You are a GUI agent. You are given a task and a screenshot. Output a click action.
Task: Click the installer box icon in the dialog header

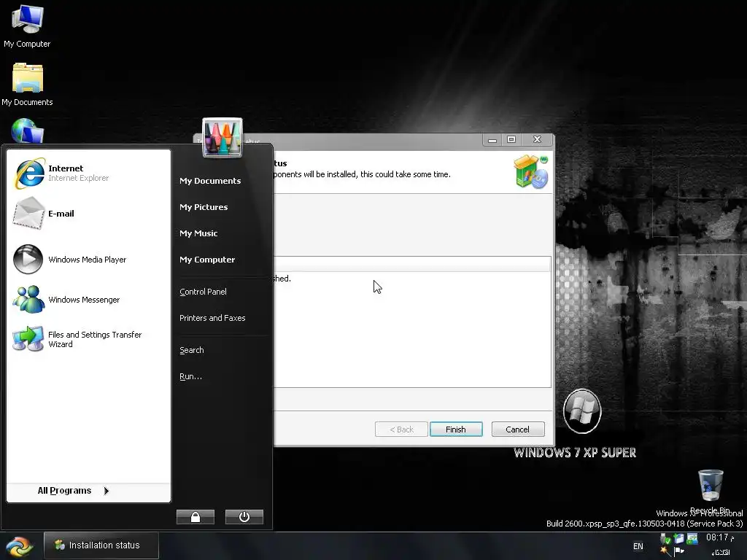pos(531,172)
